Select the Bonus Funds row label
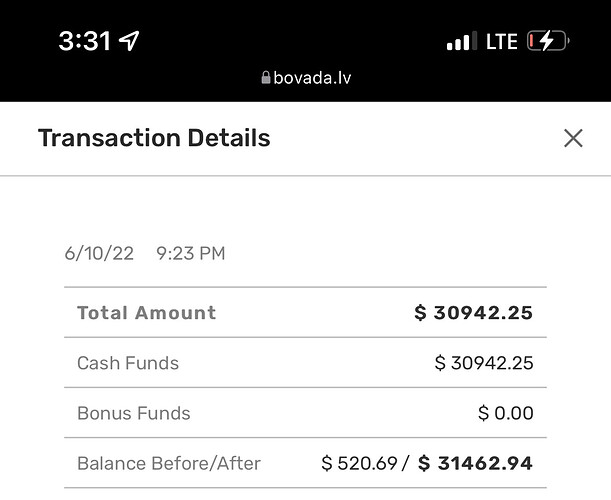611x500 pixels. [x=134, y=413]
